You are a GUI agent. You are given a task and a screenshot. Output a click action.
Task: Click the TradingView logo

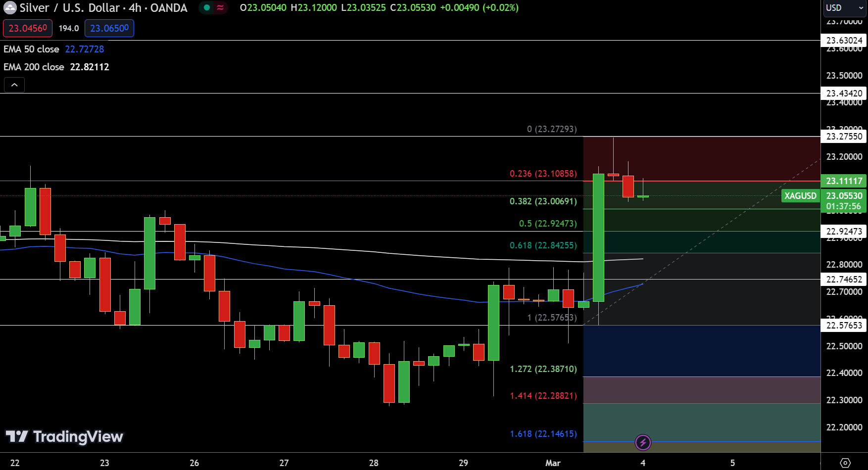coord(64,436)
